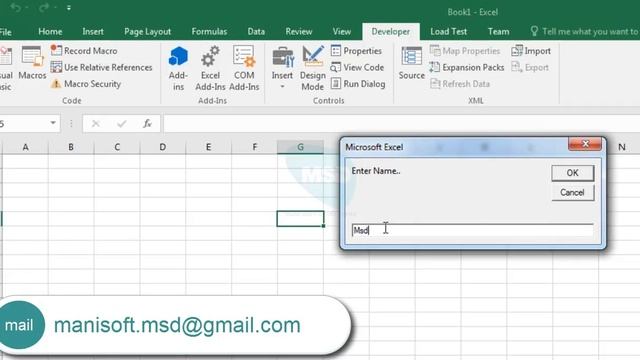Open COM Add-Ins

244,68
